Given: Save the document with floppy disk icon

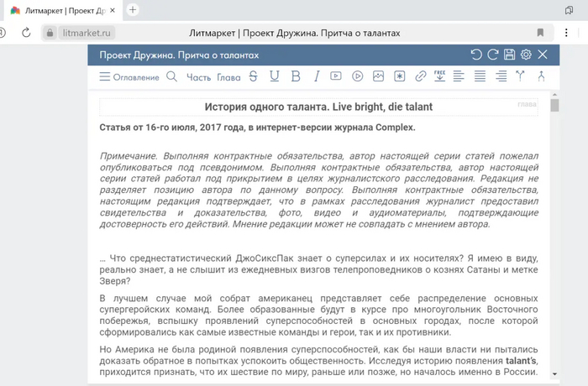Looking at the screenshot, I should pyautogui.click(x=509, y=55).
